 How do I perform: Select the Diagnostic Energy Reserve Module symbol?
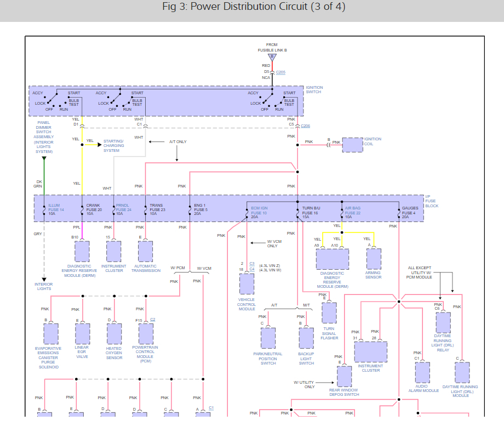332,259
